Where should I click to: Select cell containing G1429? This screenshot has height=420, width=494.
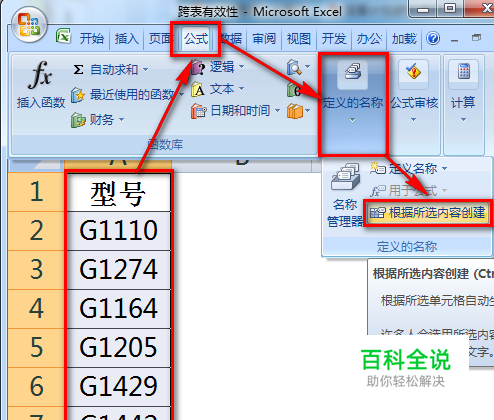[118, 387]
